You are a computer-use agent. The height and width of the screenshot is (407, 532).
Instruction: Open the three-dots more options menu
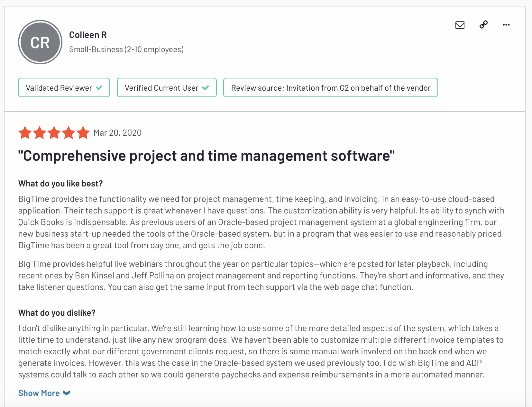[506, 25]
